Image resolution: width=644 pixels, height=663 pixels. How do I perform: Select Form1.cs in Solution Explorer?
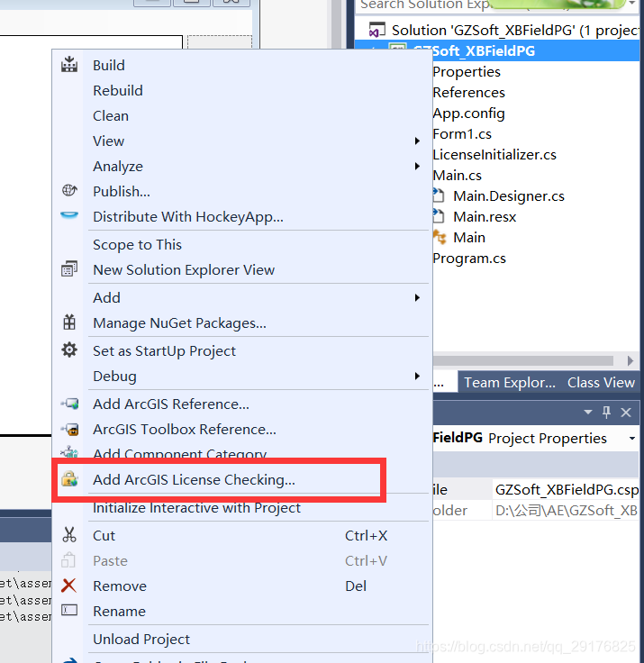coord(462,134)
